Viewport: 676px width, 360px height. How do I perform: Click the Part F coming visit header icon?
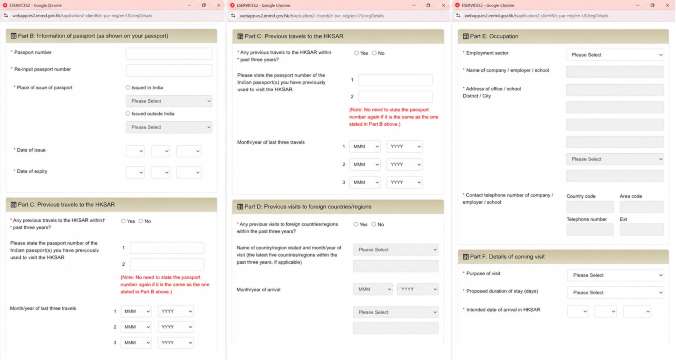pyautogui.click(x=466, y=257)
